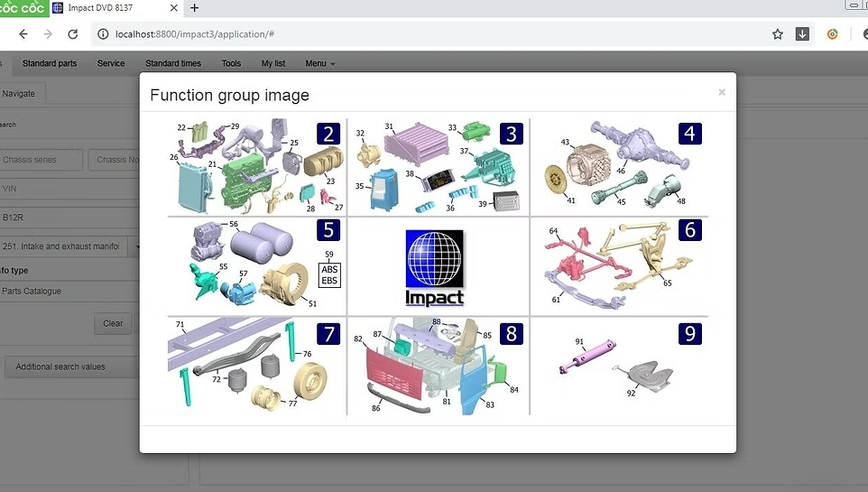The image size is (868, 492).
Task: Open the browser downloads icon
Action: [802, 34]
